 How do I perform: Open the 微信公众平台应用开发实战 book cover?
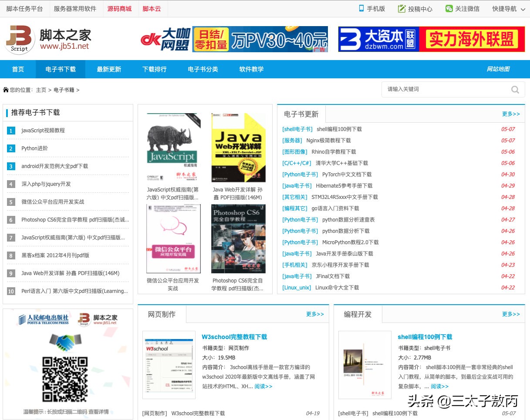tap(173, 239)
